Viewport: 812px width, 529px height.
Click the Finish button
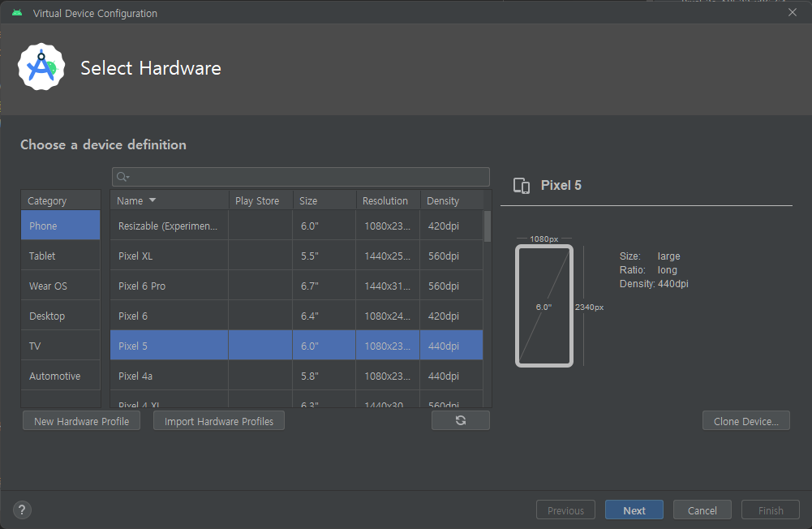(x=771, y=510)
